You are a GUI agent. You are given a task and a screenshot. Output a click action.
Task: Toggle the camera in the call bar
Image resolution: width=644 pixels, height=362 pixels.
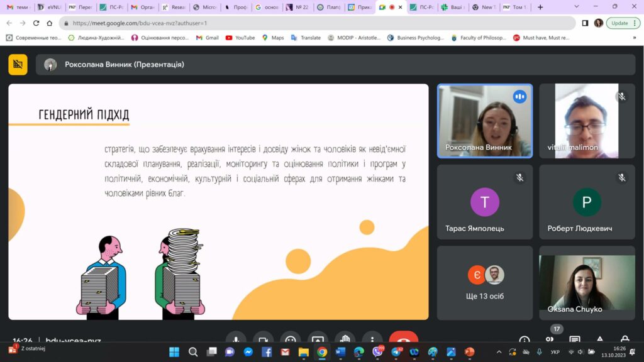pos(263,339)
